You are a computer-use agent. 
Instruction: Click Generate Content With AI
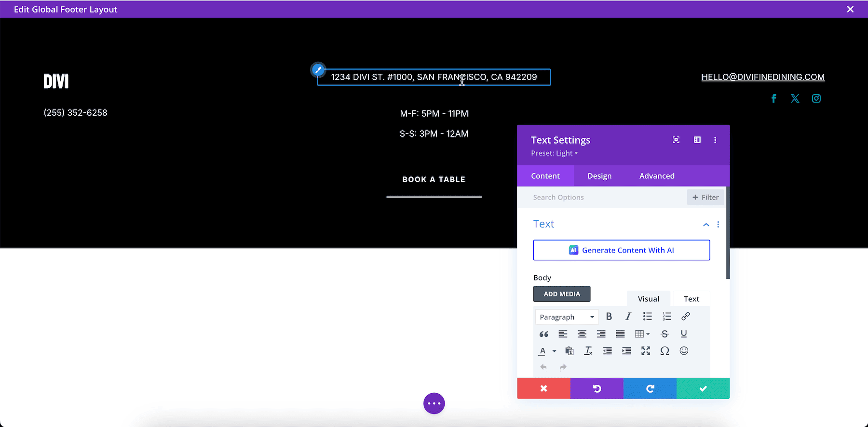coord(622,250)
